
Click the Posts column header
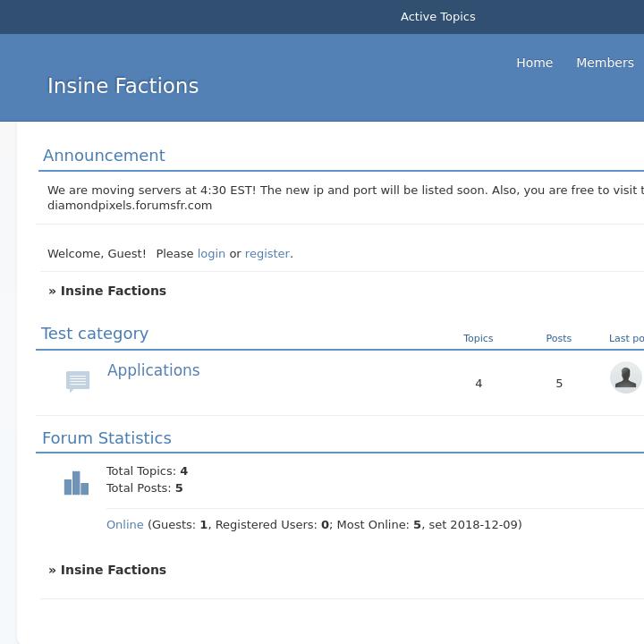click(x=558, y=338)
